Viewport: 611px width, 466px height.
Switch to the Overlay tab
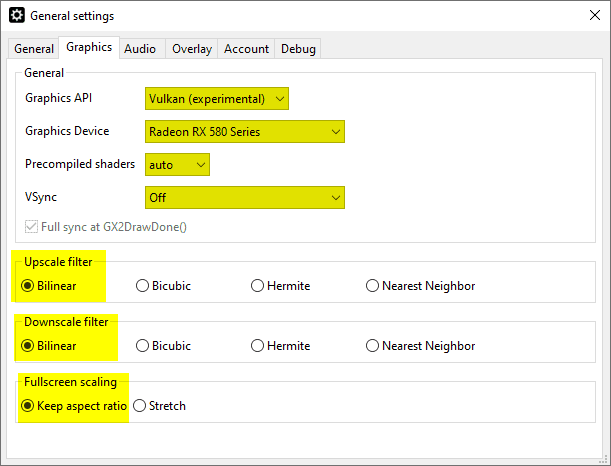point(191,49)
